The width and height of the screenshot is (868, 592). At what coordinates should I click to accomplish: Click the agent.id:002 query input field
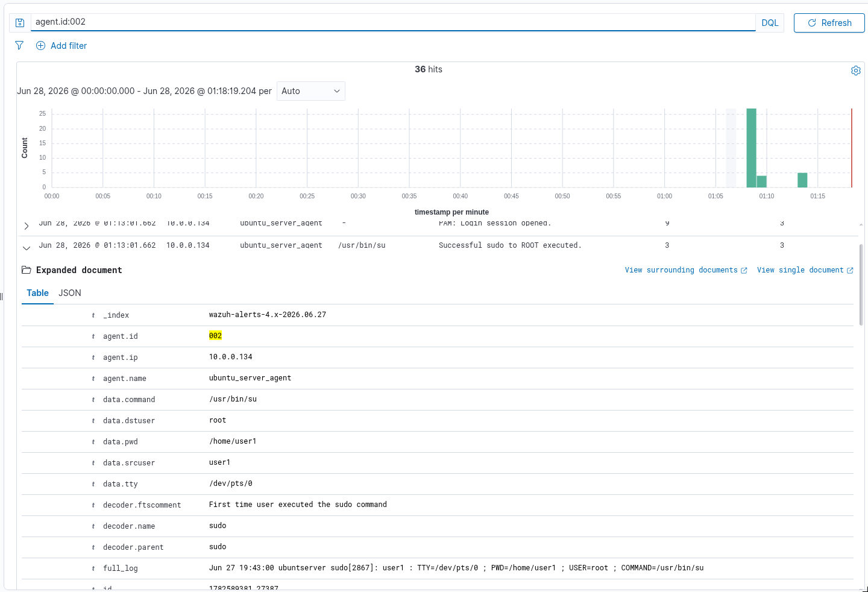pyautogui.click(x=393, y=22)
